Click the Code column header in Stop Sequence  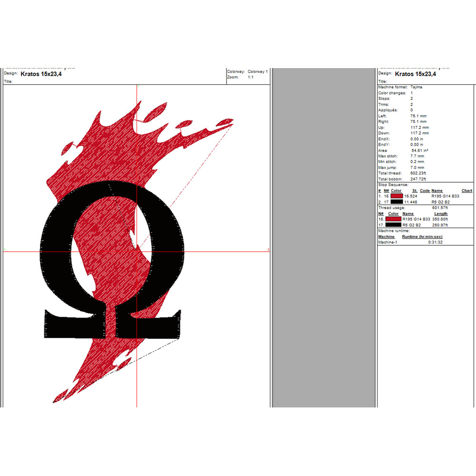[425, 190]
